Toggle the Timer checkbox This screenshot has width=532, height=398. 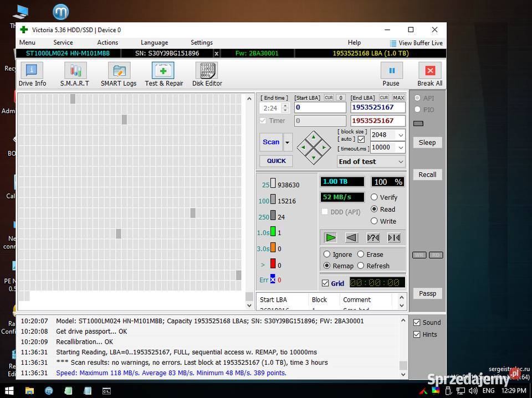tap(263, 121)
